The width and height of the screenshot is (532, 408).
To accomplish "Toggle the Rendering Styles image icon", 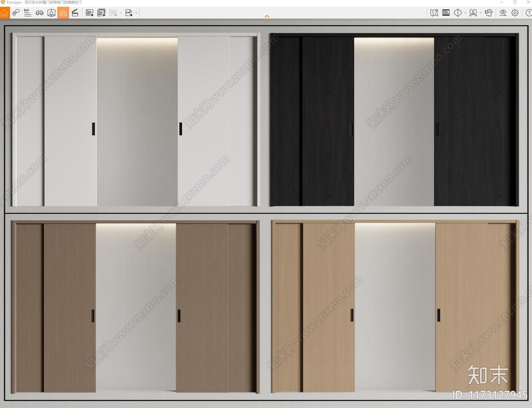I will click(x=446, y=13).
